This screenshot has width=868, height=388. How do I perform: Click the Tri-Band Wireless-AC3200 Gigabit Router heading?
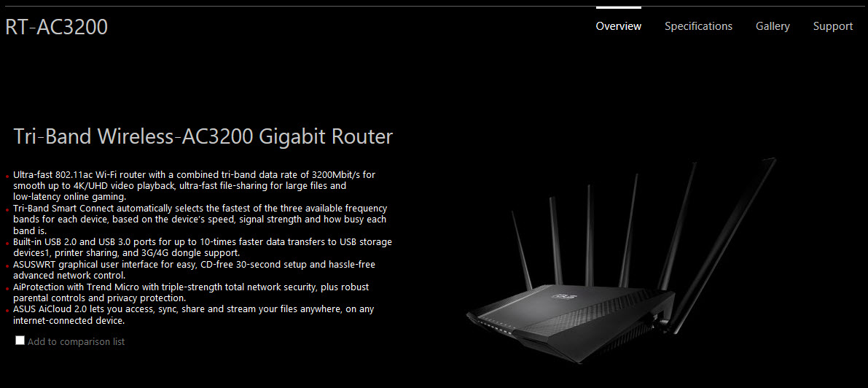pyautogui.click(x=203, y=136)
